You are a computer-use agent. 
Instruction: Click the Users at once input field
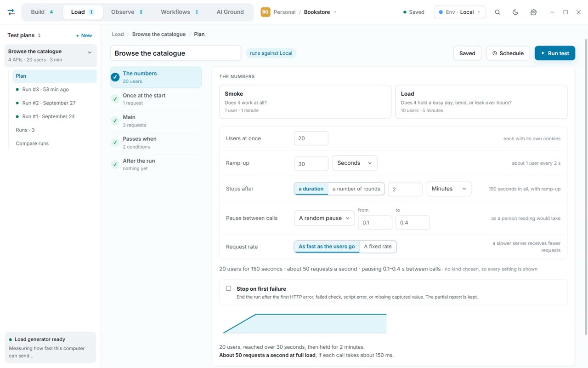point(311,138)
